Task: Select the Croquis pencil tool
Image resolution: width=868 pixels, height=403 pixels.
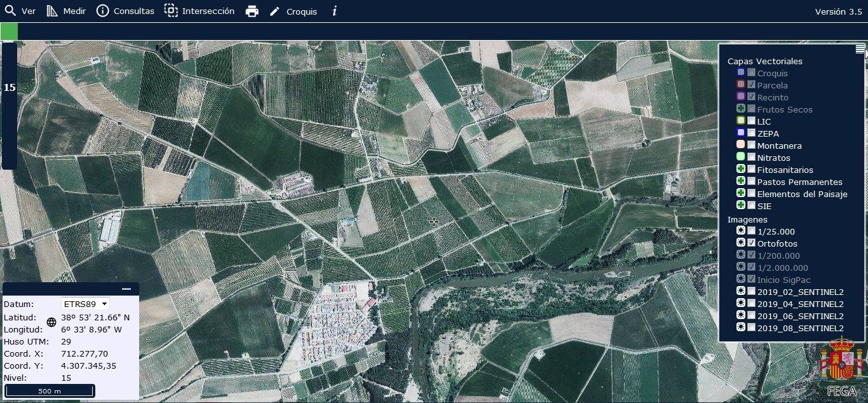Action: tap(275, 11)
